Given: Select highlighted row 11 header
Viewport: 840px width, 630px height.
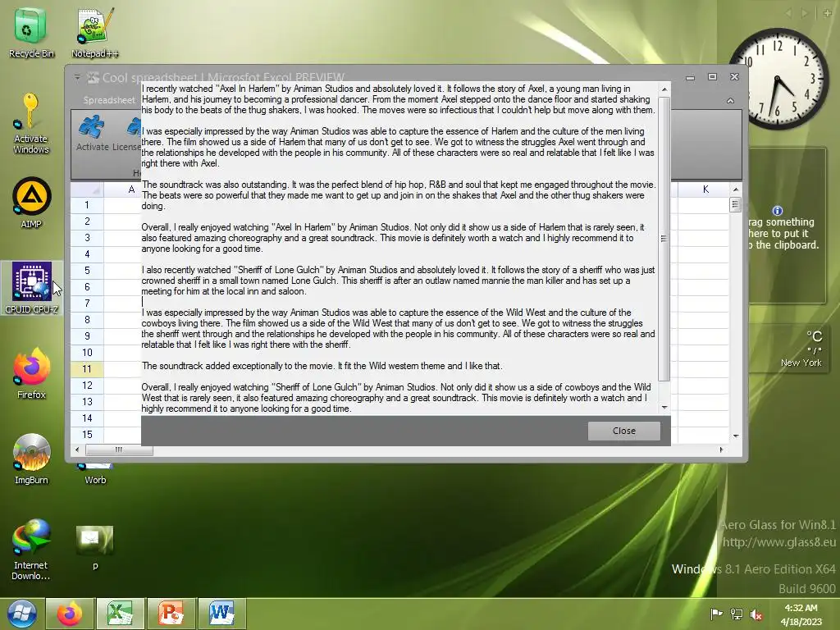Looking at the screenshot, I should click(x=87, y=369).
